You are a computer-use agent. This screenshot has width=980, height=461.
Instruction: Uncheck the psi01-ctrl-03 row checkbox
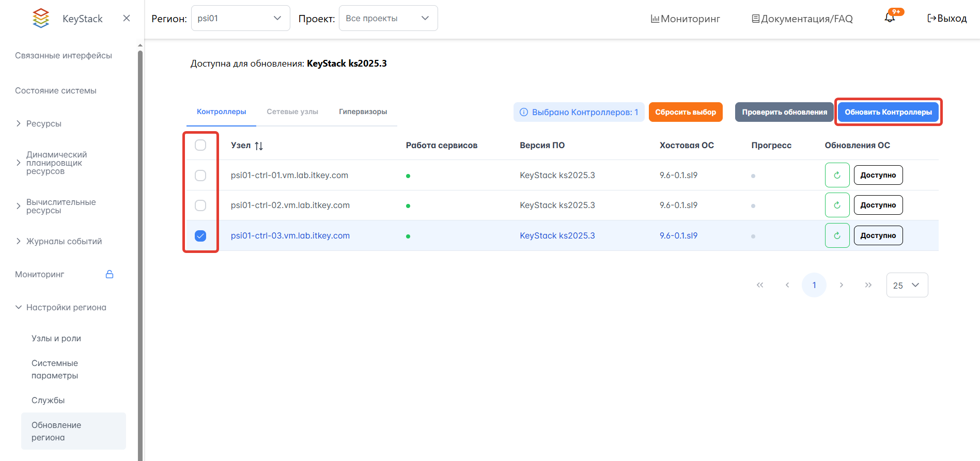(x=200, y=236)
